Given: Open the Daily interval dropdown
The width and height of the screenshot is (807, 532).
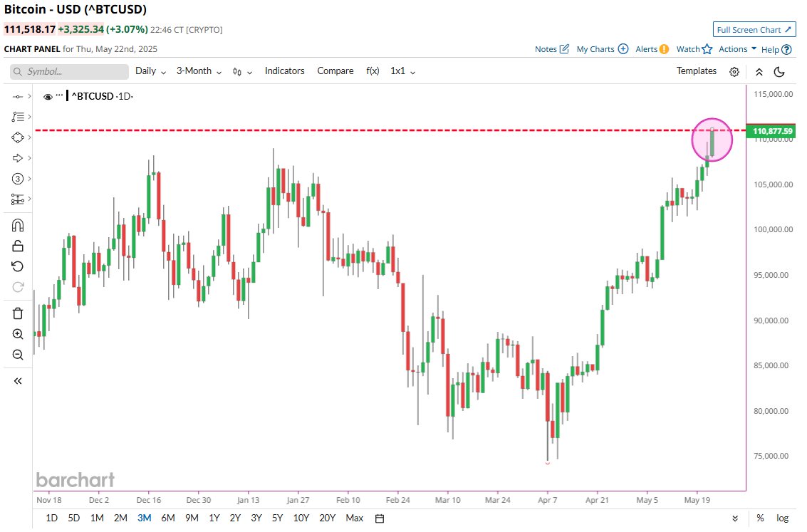Looking at the screenshot, I should coord(150,71).
